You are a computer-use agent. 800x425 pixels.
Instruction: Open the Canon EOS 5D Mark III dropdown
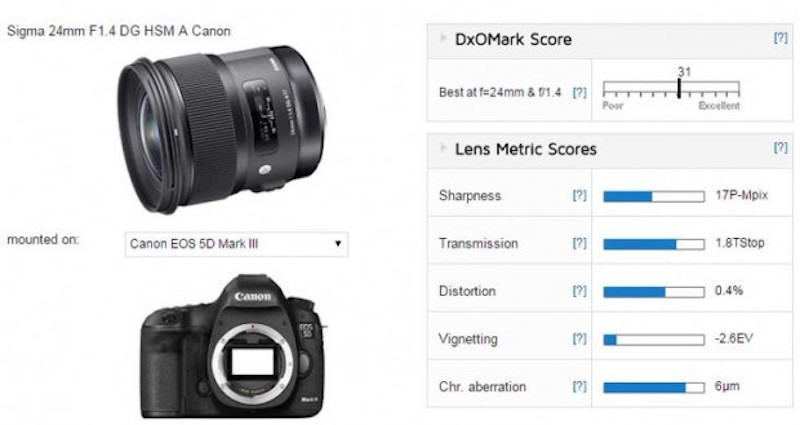(x=236, y=244)
